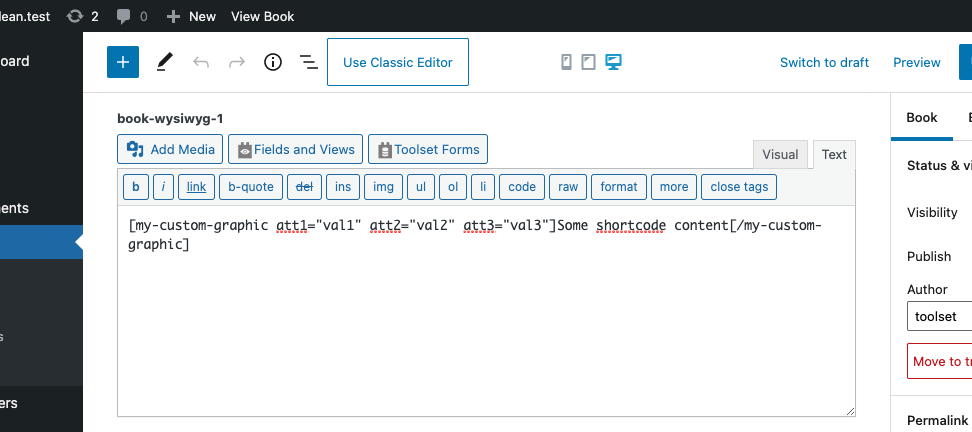Expand the Status & visibility panel
The height and width of the screenshot is (432, 972).
(939, 165)
